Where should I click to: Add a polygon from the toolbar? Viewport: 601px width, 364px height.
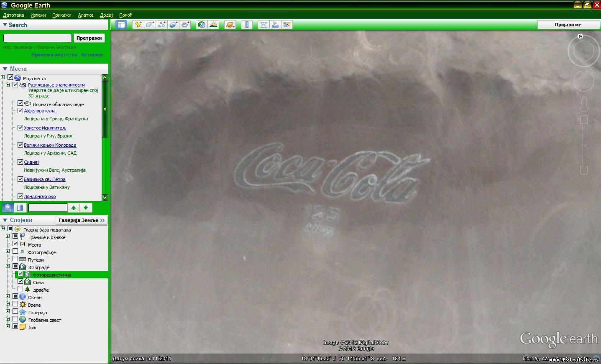tap(150, 25)
